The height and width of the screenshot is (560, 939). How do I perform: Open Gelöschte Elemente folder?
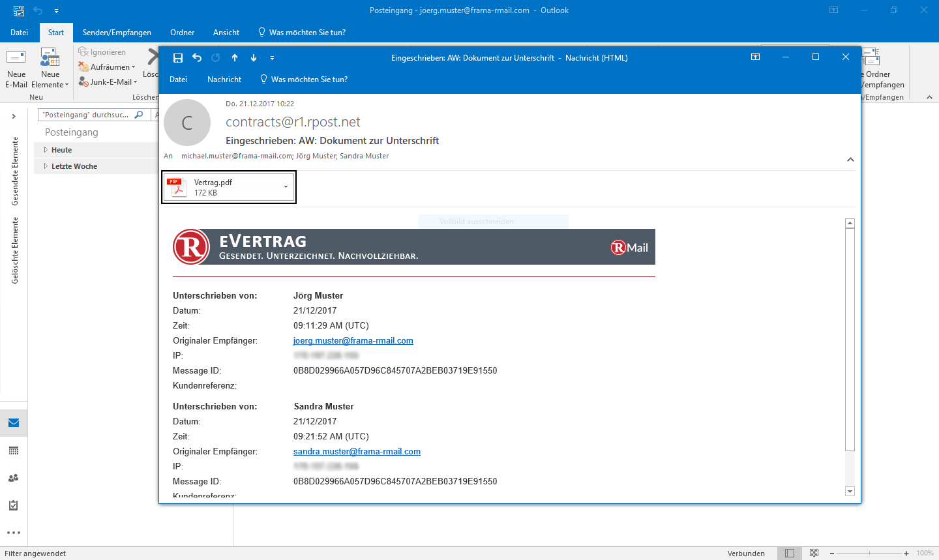15,250
